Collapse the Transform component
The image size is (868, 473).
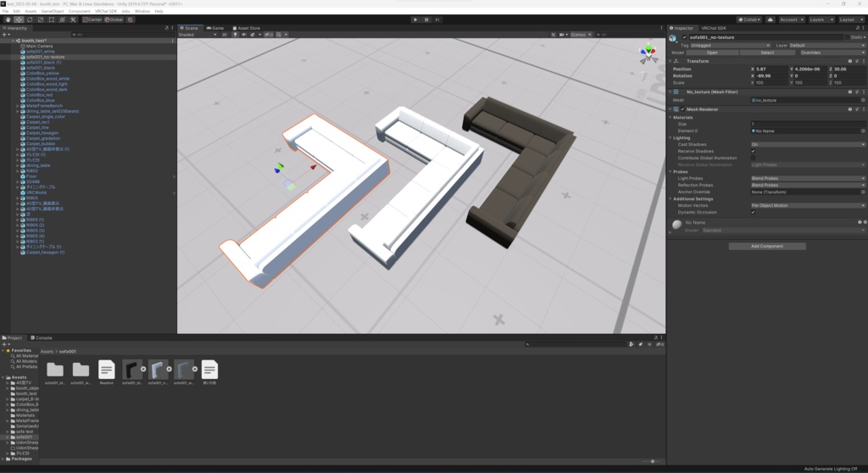tap(670, 61)
